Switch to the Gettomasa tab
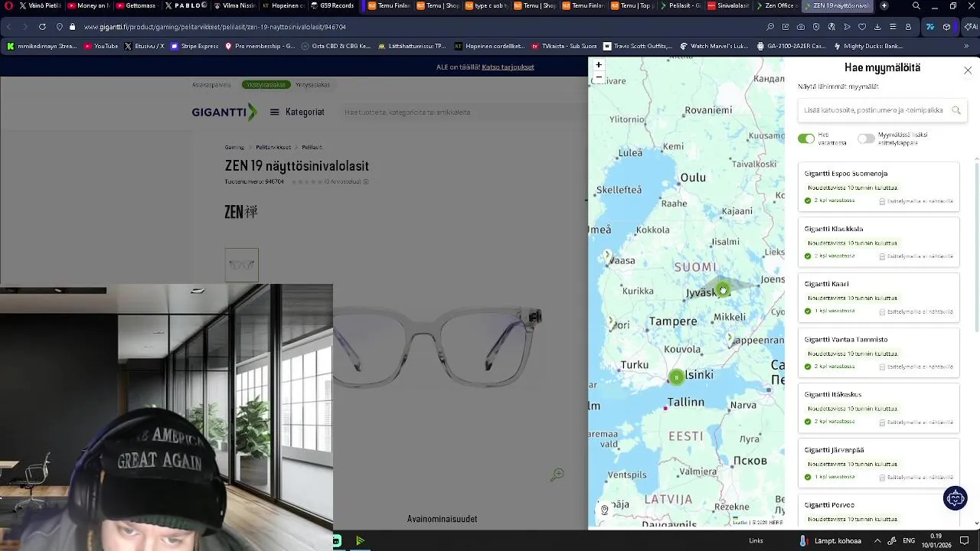The width and height of the screenshot is (980, 551). (136, 6)
